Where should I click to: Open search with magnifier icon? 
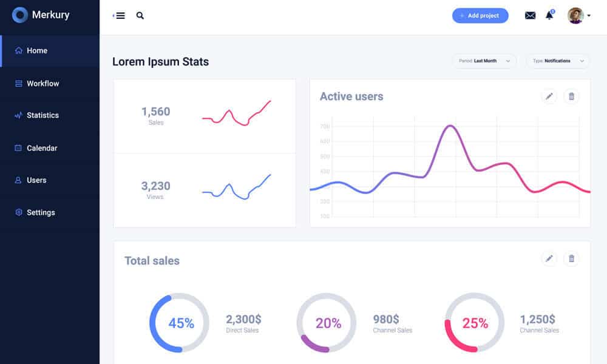pos(140,16)
